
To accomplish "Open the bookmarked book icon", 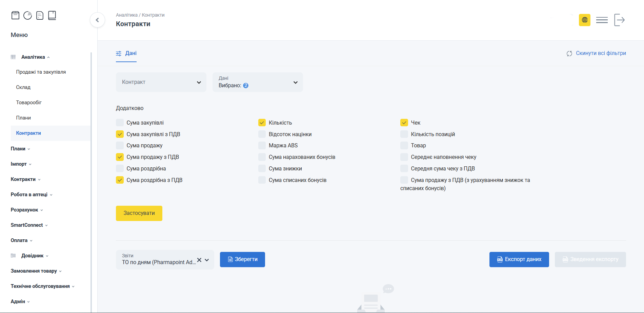I will coord(52,15).
